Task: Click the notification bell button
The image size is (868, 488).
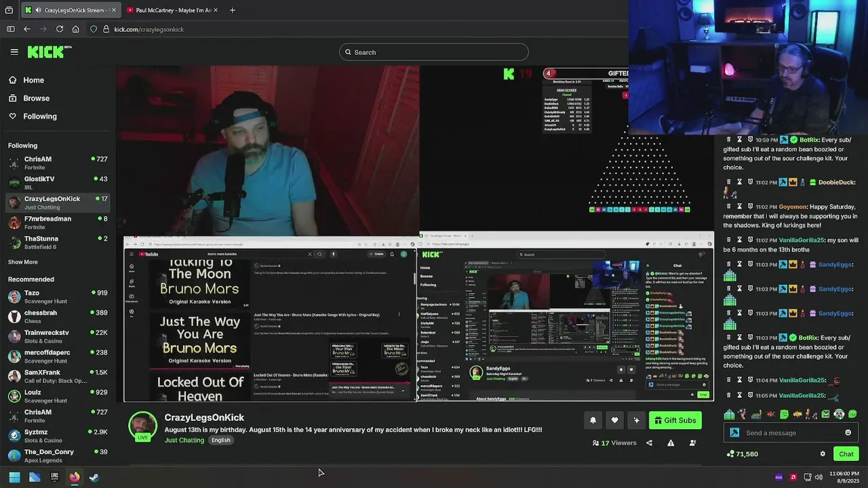Action: pos(593,420)
